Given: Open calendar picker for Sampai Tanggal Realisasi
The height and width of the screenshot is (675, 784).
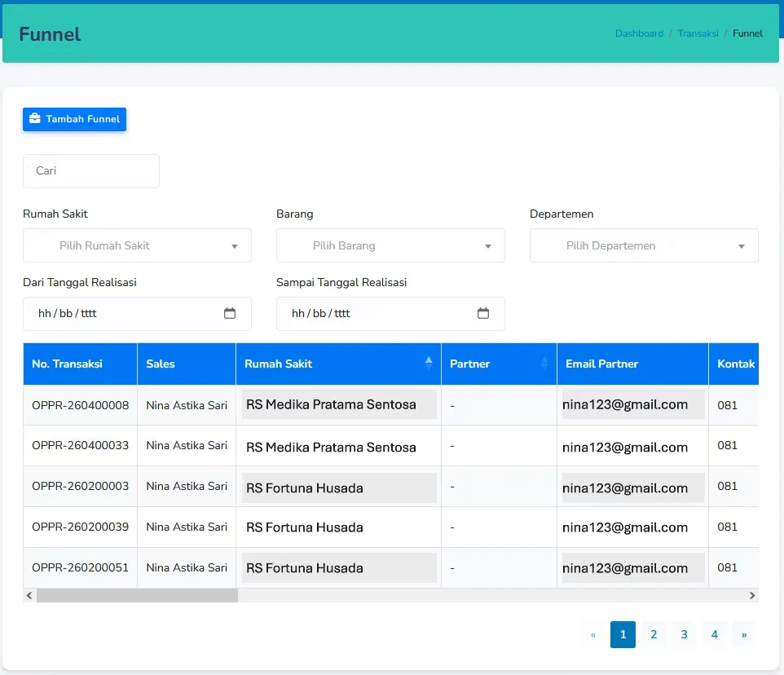Looking at the screenshot, I should (483, 314).
